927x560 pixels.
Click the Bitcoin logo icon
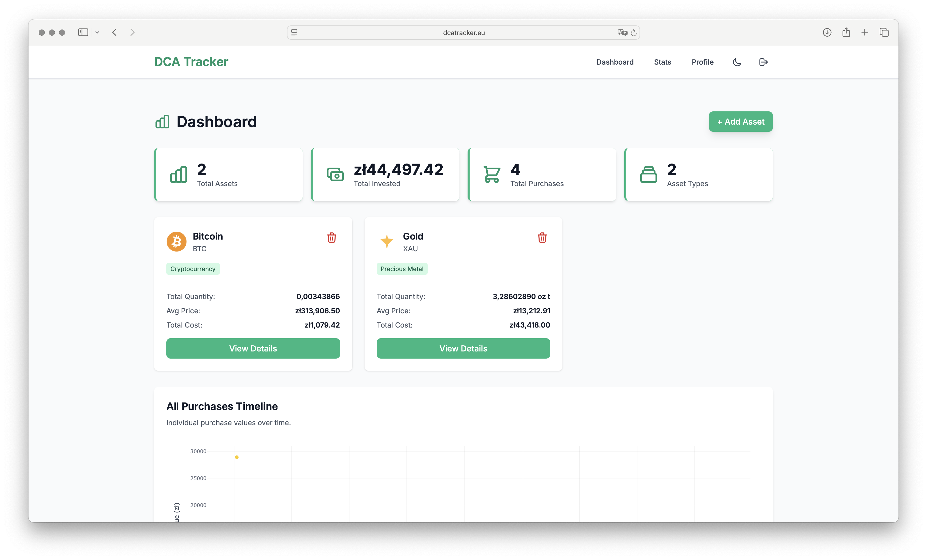pos(176,241)
